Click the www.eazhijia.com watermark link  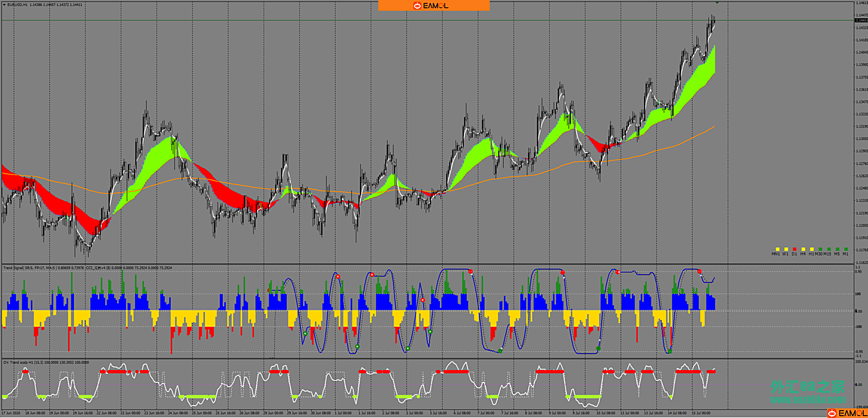pyautogui.click(x=807, y=400)
